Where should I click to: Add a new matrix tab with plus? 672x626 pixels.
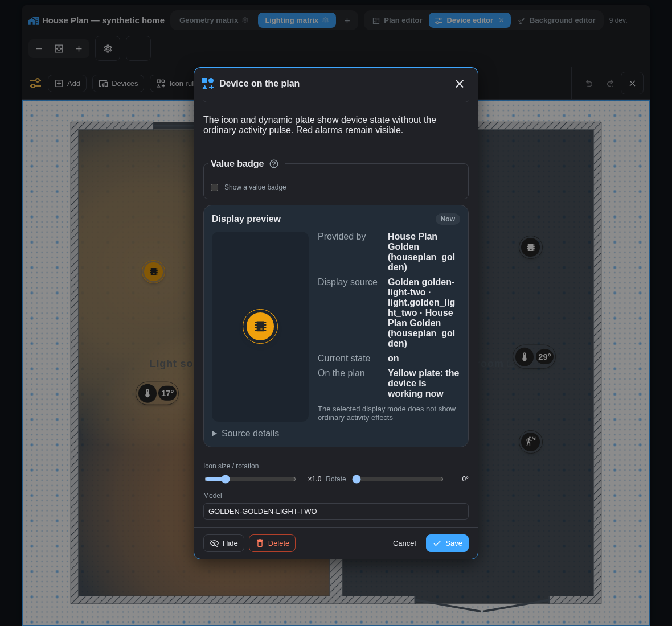click(347, 20)
